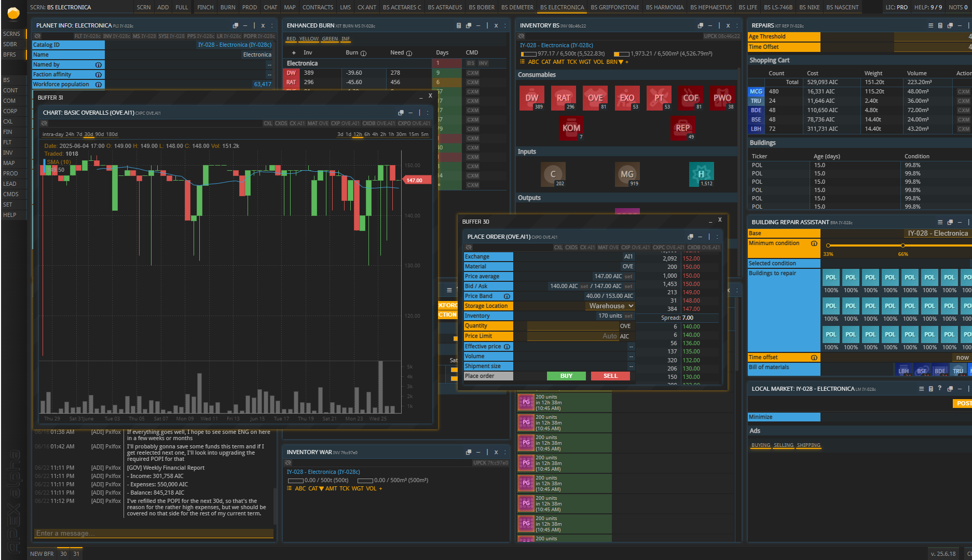The image size is (972, 560).
Task: Toggle the YELLOW filter in Enhanced Burn
Action: point(309,39)
